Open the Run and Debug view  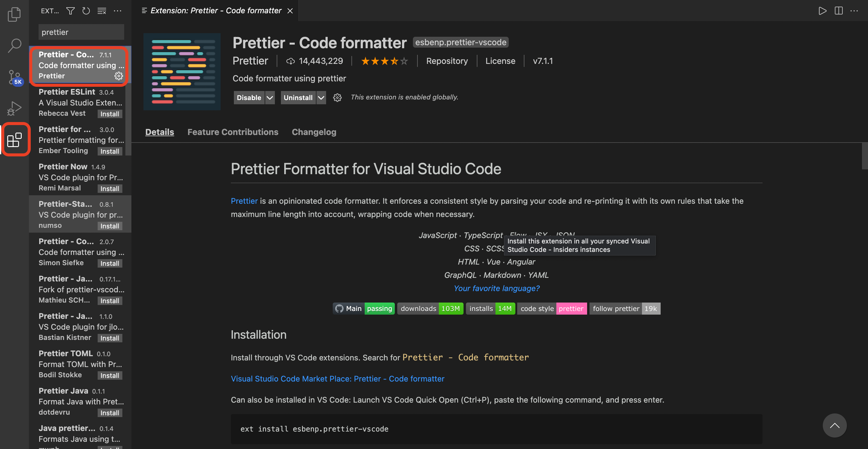pyautogui.click(x=14, y=108)
